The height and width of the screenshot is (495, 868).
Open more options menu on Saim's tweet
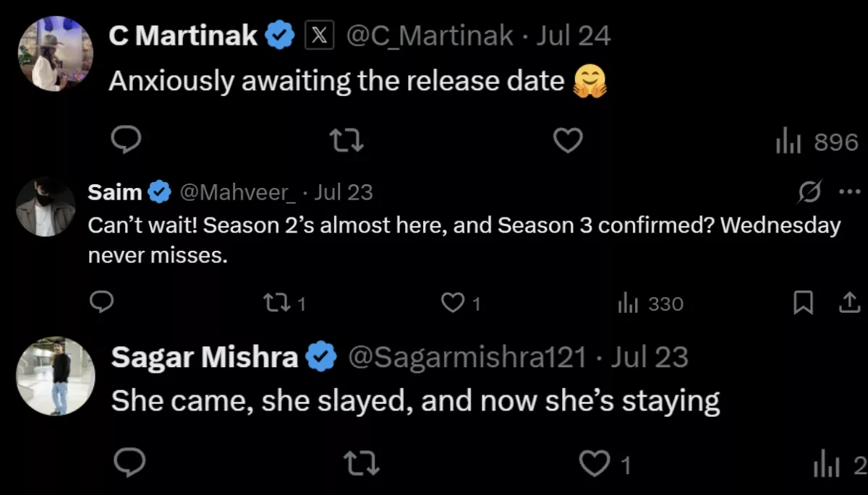[848, 192]
